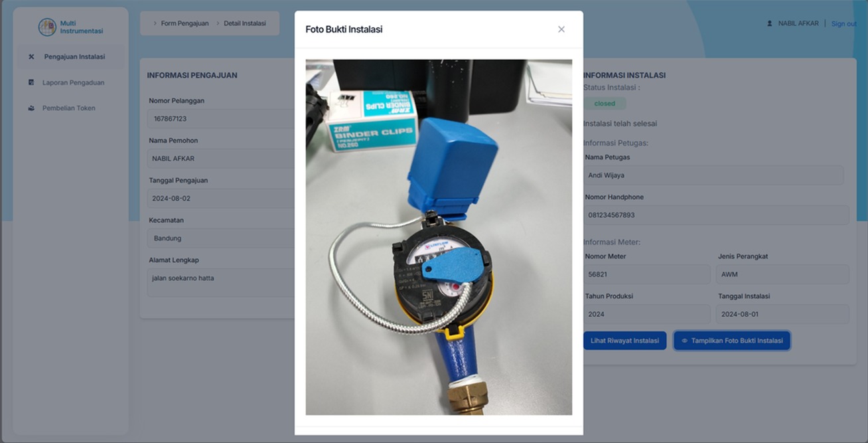The height and width of the screenshot is (443, 868).
Task: Sign out of the account
Action: point(843,24)
